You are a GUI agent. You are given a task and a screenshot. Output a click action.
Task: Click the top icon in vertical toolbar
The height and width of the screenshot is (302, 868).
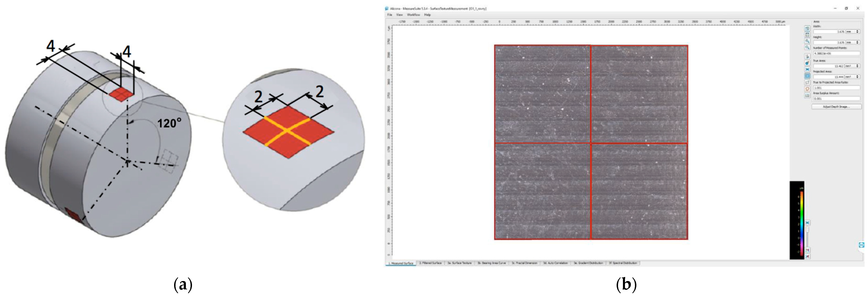coord(807,28)
